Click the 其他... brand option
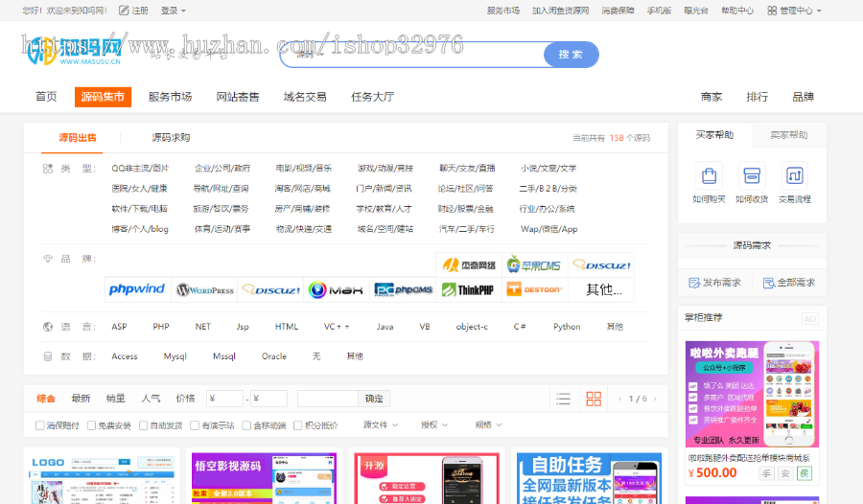Viewport: 863px width, 504px height. pos(604,289)
